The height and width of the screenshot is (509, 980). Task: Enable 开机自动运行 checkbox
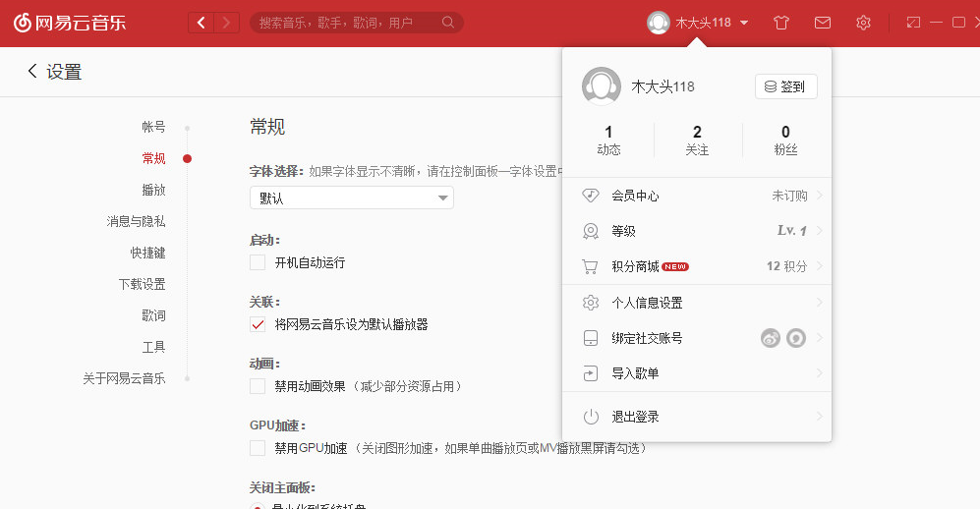(258, 262)
